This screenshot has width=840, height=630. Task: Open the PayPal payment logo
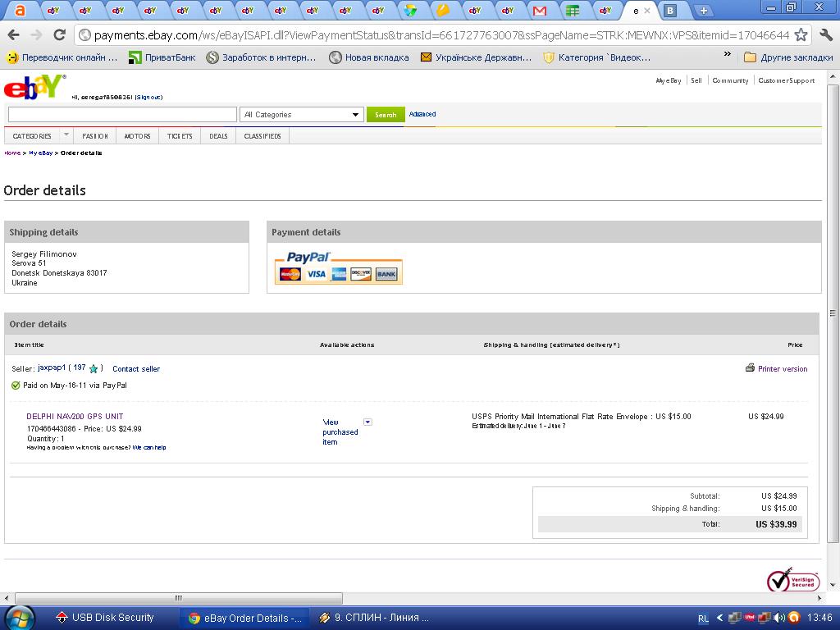tap(338, 268)
